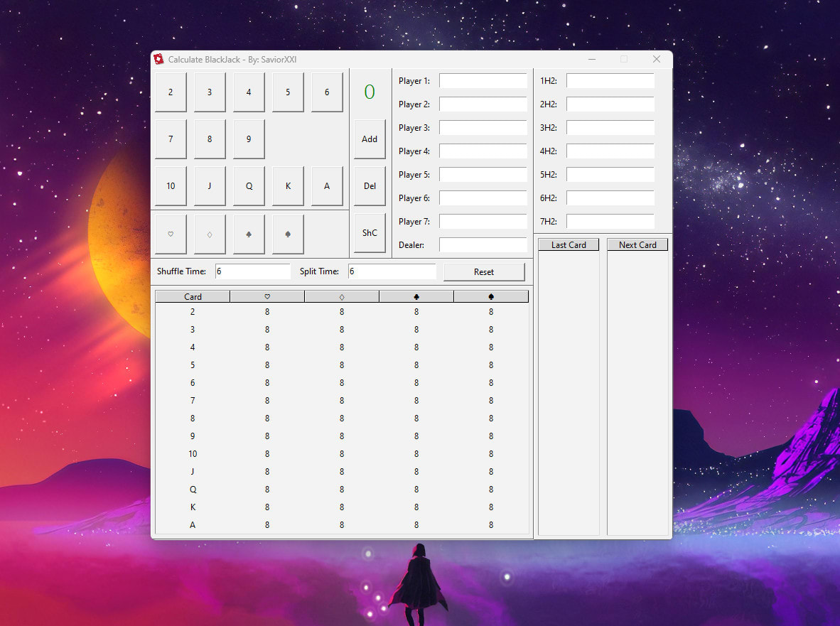Select the table row for card 5

point(342,365)
